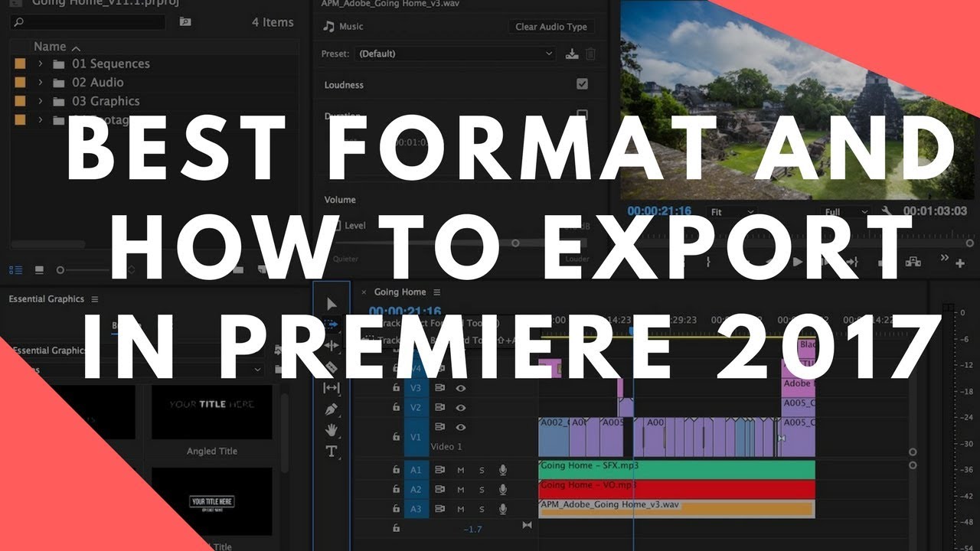
Task: Select the Slip tool
Action: tap(332, 388)
